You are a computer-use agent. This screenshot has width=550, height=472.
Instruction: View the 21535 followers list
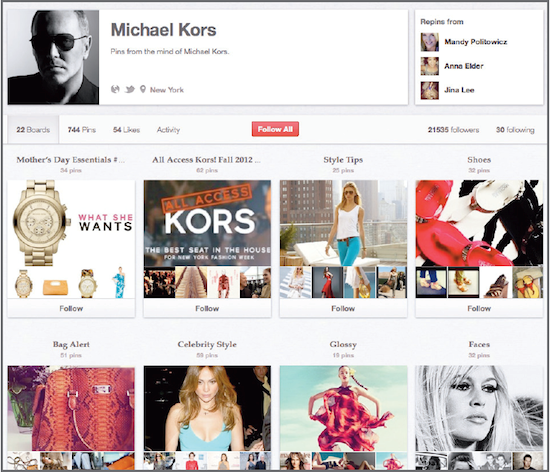click(453, 130)
